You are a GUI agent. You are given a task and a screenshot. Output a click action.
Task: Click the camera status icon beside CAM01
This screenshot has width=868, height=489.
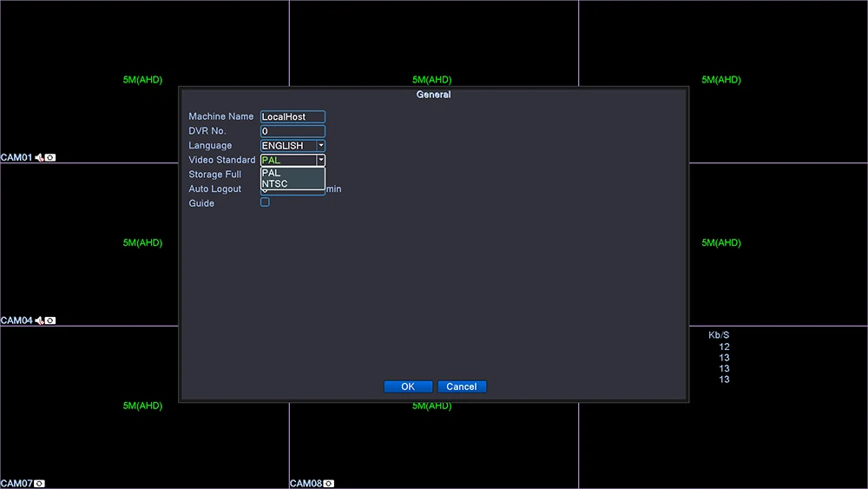coord(50,158)
